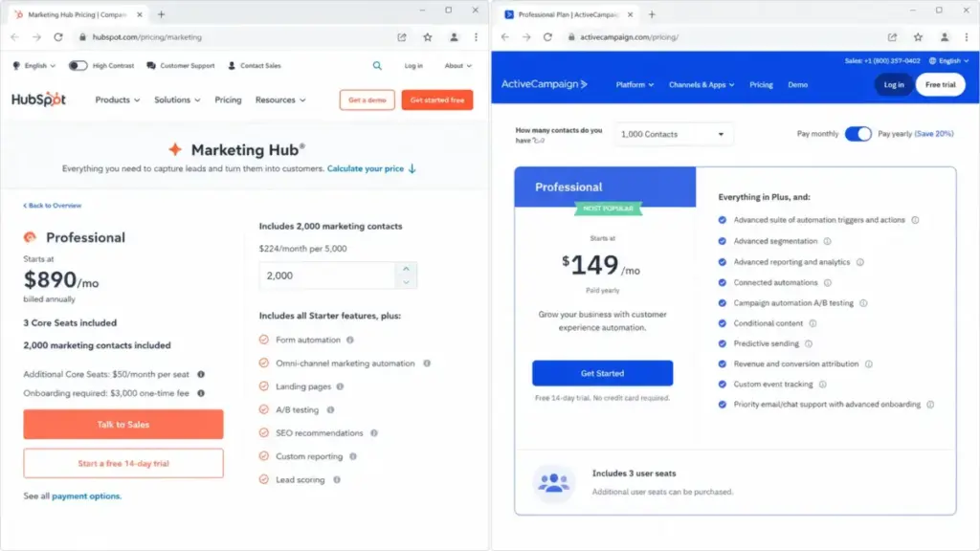
Task: Click info icon next to Advanced segmentation
Action: (827, 241)
